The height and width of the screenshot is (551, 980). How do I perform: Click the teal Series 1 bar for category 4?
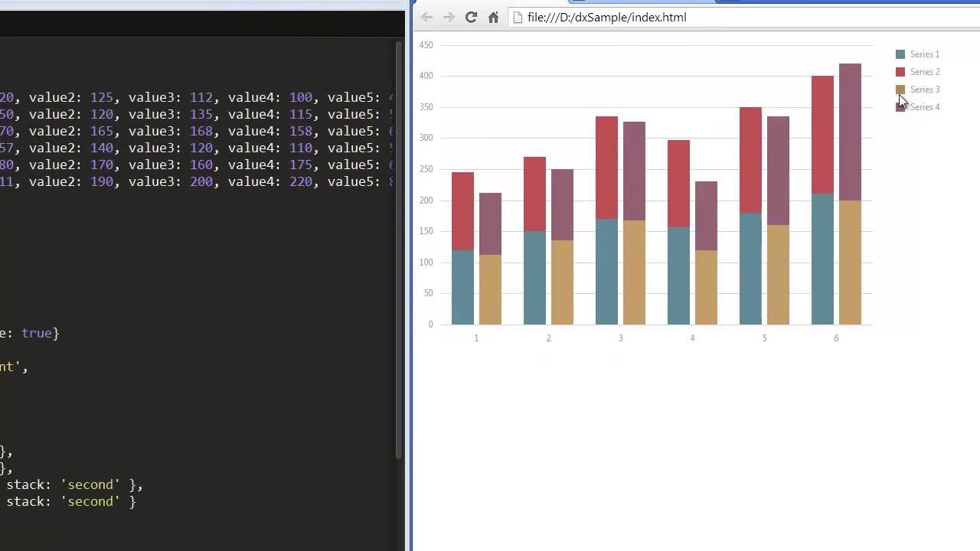(x=678, y=275)
